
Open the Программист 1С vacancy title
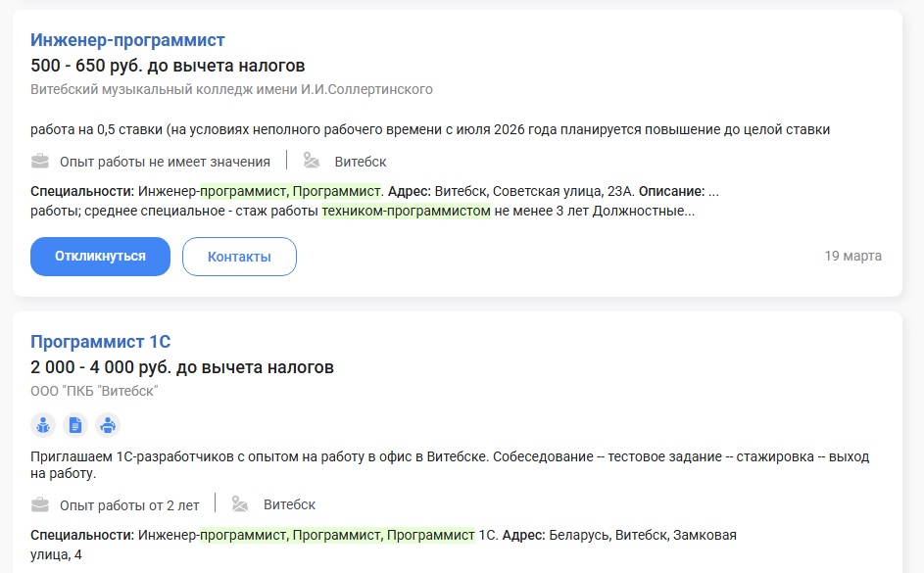[x=101, y=342]
